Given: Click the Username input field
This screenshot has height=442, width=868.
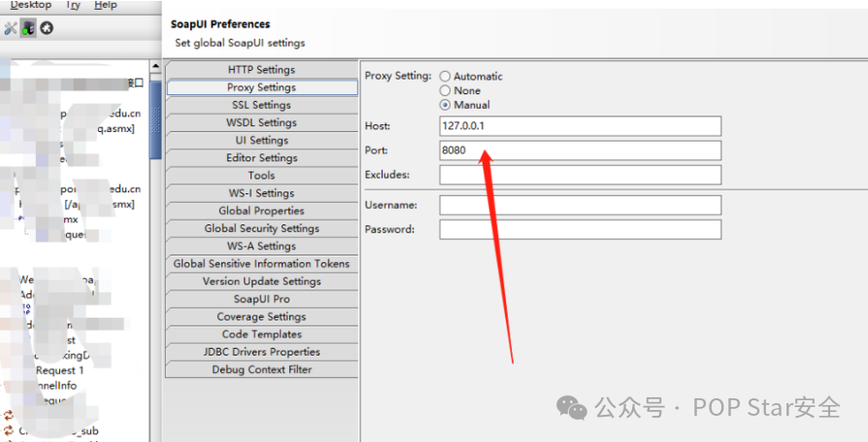Looking at the screenshot, I should coord(581,205).
